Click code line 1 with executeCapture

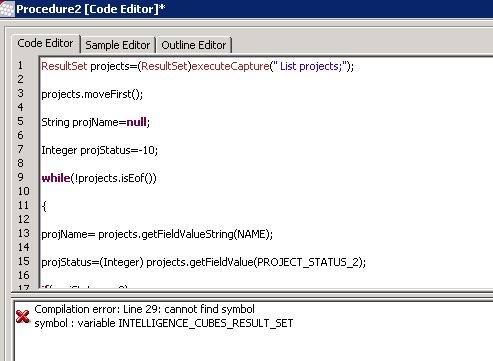click(x=197, y=66)
